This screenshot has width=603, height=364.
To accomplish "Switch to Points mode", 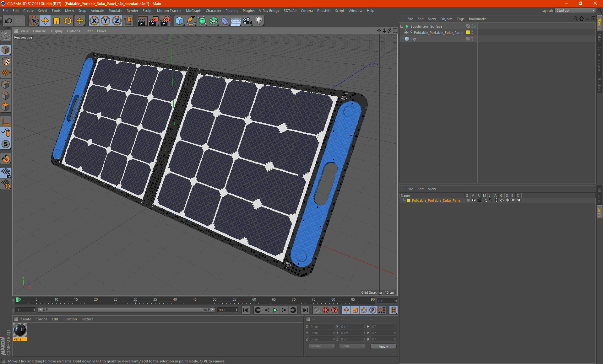I will pyautogui.click(x=6, y=84).
